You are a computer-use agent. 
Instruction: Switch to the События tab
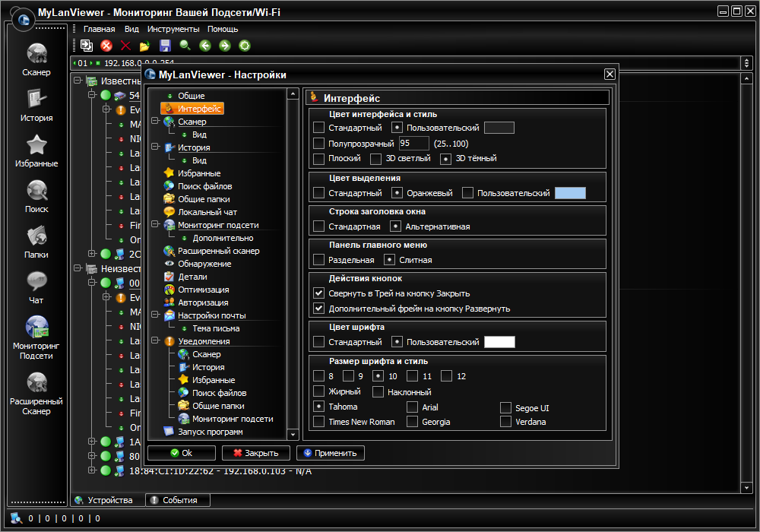(x=178, y=500)
